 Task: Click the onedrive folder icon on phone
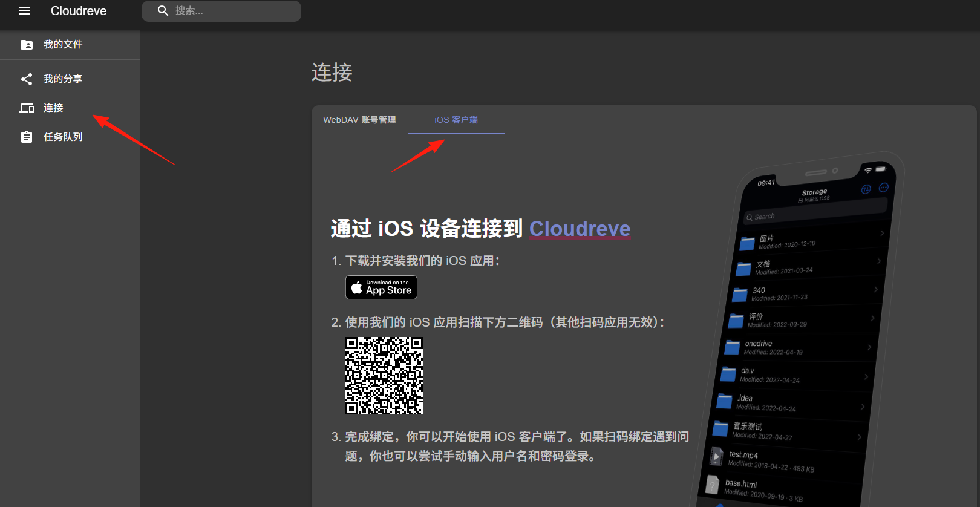click(733, 347)
